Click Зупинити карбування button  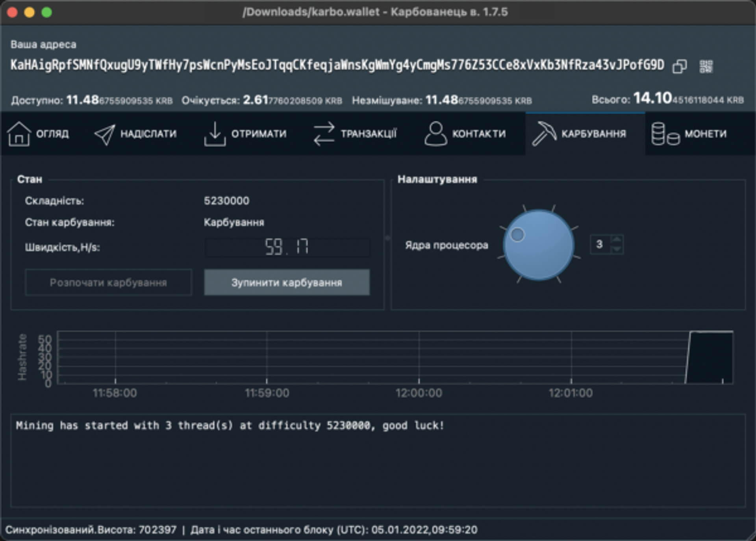(287, 283)
